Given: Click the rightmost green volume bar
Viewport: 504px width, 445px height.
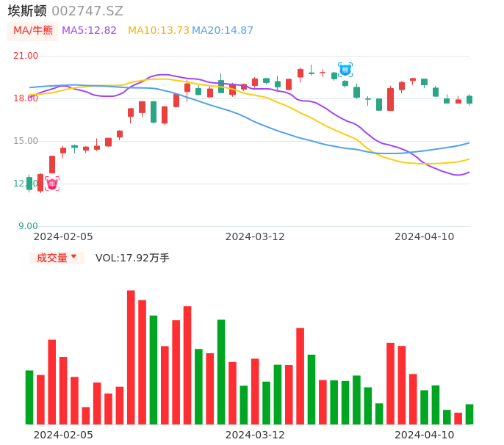Looking at the screenshot, I should coord(469,414).
